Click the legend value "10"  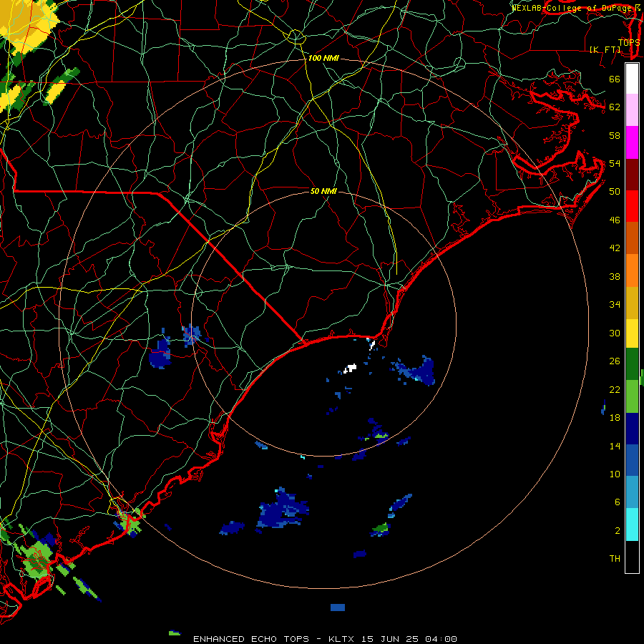tap(615, 474)
